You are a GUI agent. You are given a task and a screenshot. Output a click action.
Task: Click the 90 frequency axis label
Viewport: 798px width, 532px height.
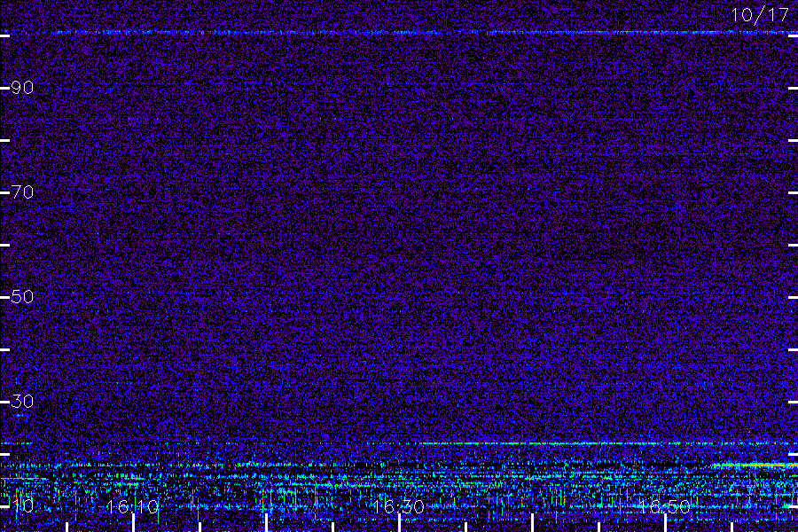pyautogui.click(x=22, y=88)
